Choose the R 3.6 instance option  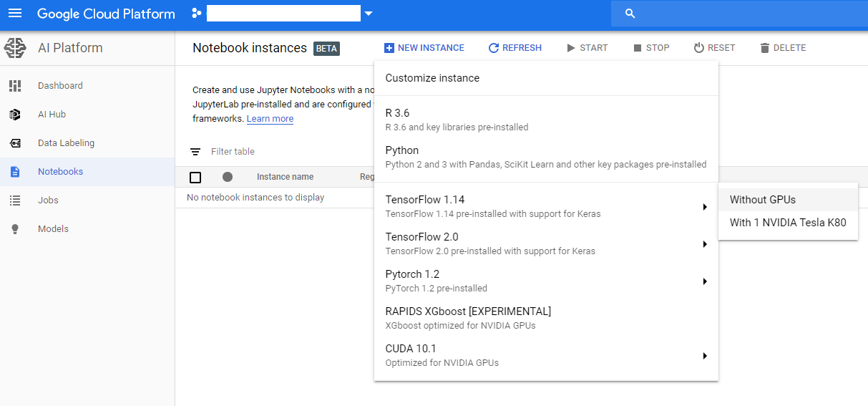pyautogui.click(x=546, y=120)
